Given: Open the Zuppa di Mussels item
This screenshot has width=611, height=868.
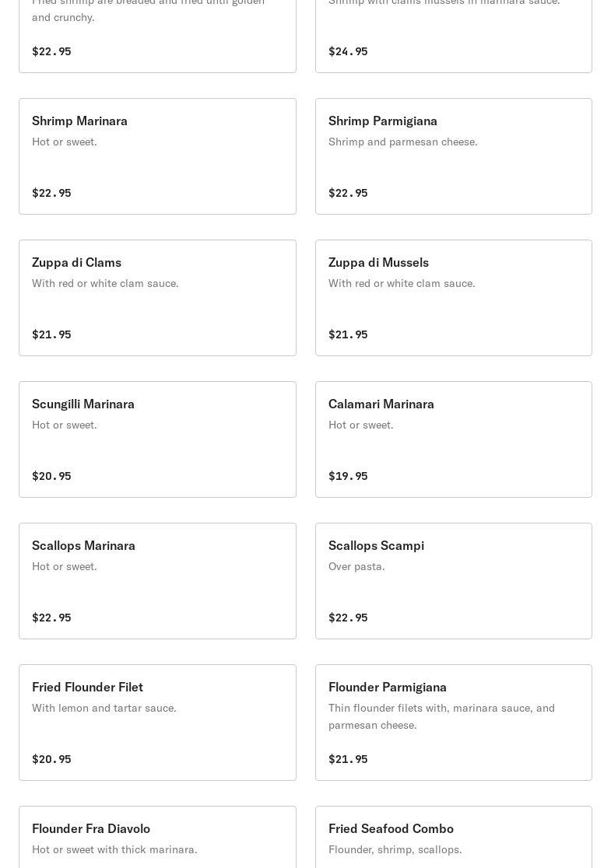Looking at the screenshot, I should click(x=454, y=298).
